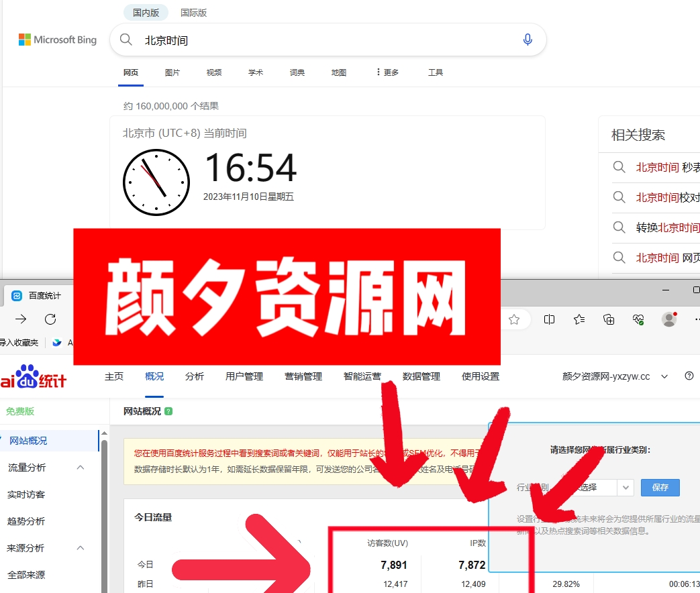Switch to the 国际版 tab
Image resolution: width=700 pixels, height=593 pixels.
tap(193, 12)
